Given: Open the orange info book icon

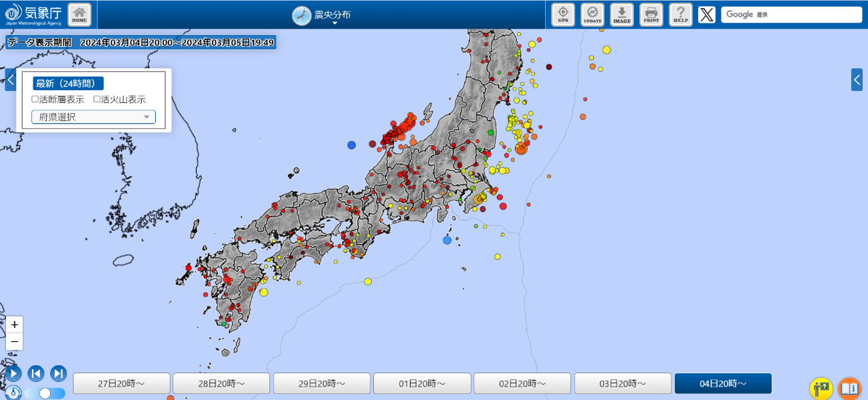Looking at the screenshot, I should [x=849, y=389].
